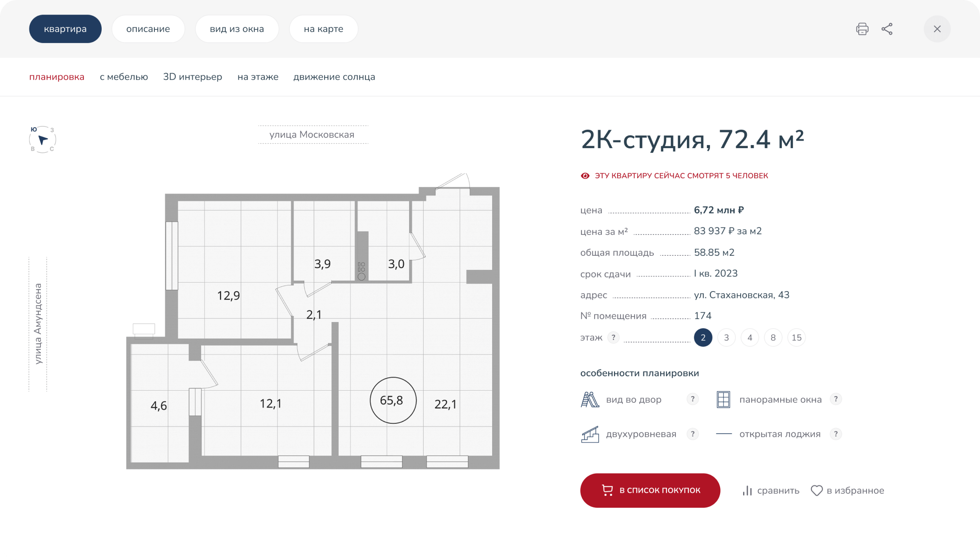Select floor 15
Viewport: 980px width, 560px height.
point(796,337)
